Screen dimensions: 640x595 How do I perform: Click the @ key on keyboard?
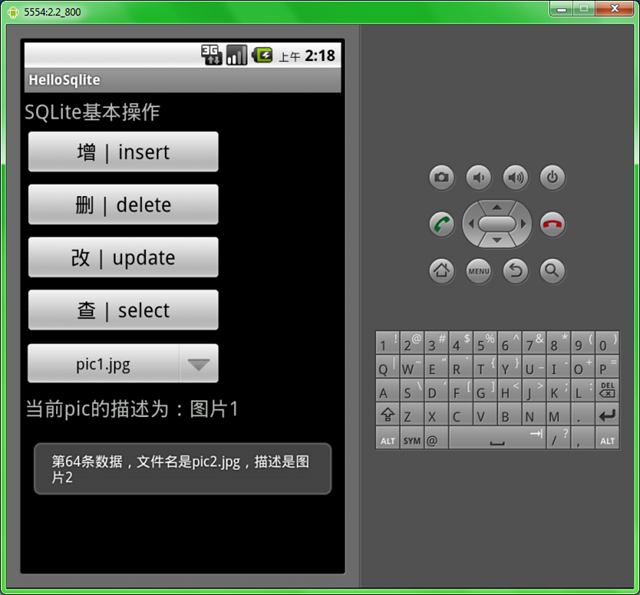click(x=435, y=439)
